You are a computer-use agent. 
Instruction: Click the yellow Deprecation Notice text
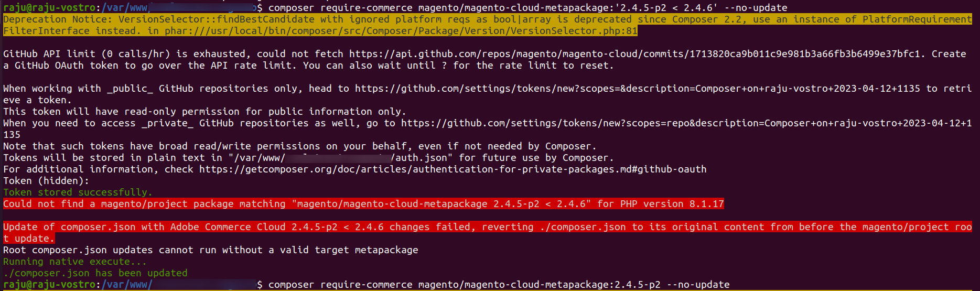pos(35,19)
